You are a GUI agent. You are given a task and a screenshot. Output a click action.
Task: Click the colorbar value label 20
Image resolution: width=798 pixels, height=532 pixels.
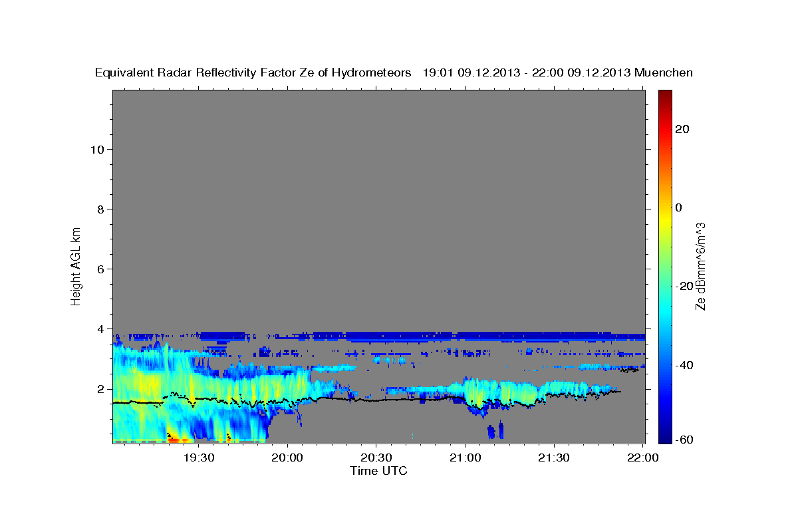682,129
